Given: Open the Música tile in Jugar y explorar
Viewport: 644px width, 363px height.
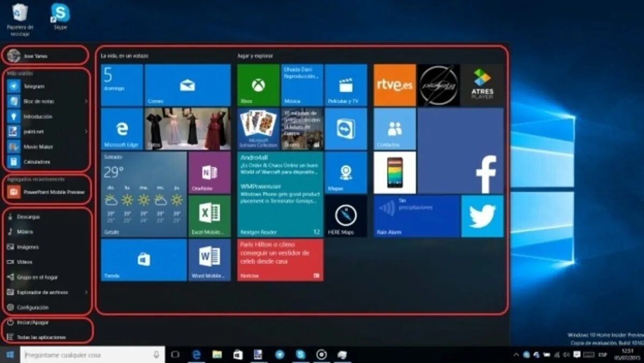Looking at the screenshot, I should 302,85.
